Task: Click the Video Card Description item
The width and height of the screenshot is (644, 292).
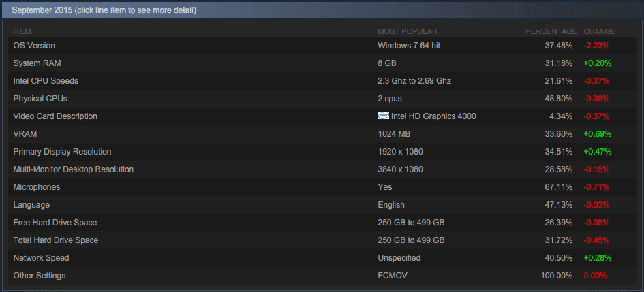Action: pos(55,116)
